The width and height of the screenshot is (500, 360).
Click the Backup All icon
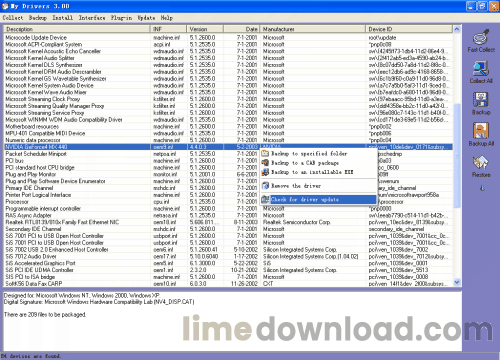(481, 131)
